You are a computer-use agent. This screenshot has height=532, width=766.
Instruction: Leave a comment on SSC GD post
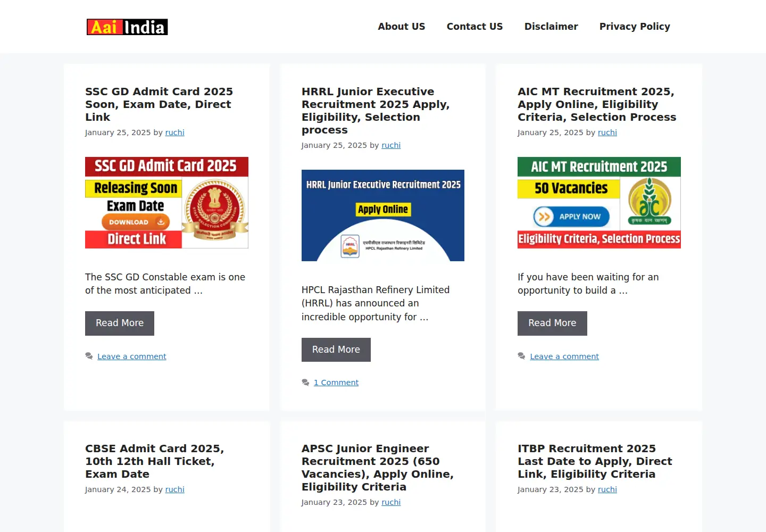click(132, 356)
